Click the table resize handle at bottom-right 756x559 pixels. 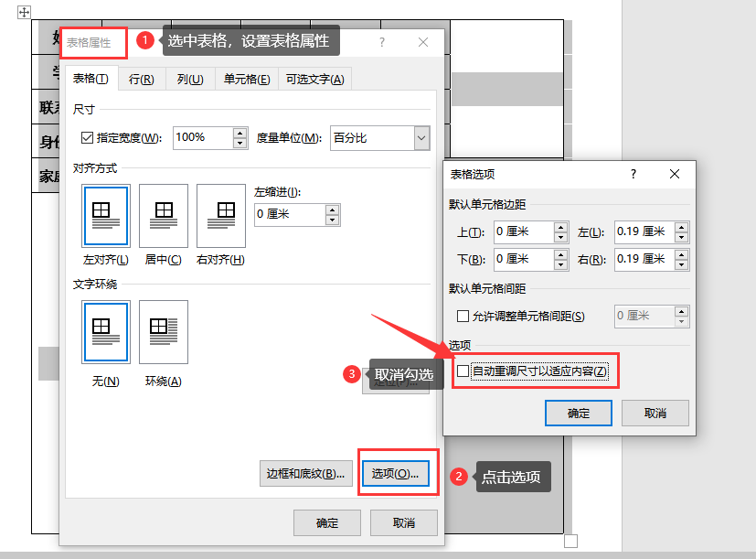coord(570,541)
